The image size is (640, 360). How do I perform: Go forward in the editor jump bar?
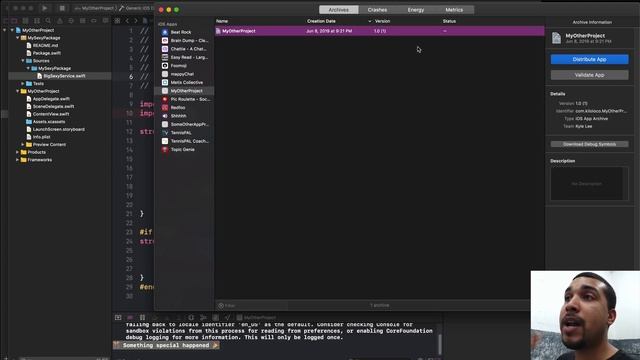(x=136, y=20)
